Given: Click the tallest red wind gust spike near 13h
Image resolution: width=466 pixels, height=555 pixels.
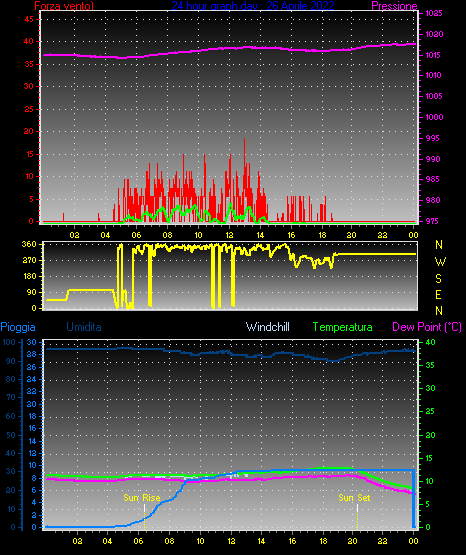Looking at the screenshot, I should (244, 179).
